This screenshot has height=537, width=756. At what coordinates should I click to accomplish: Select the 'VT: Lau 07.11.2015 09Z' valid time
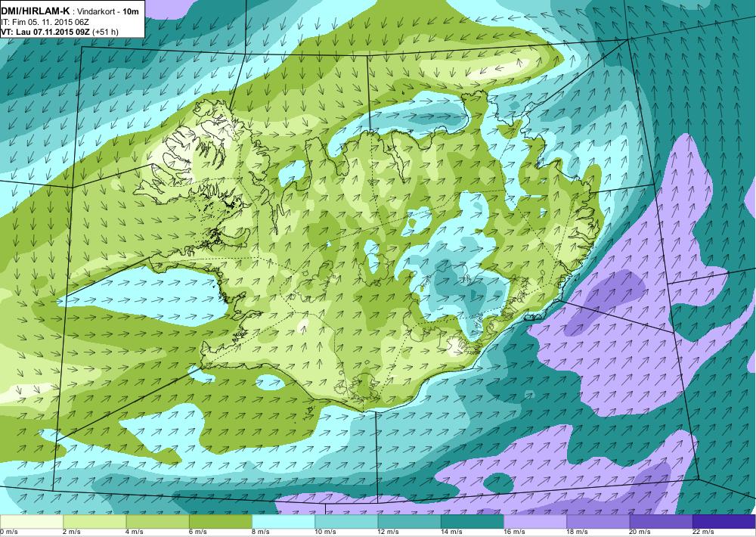(45, 32)
